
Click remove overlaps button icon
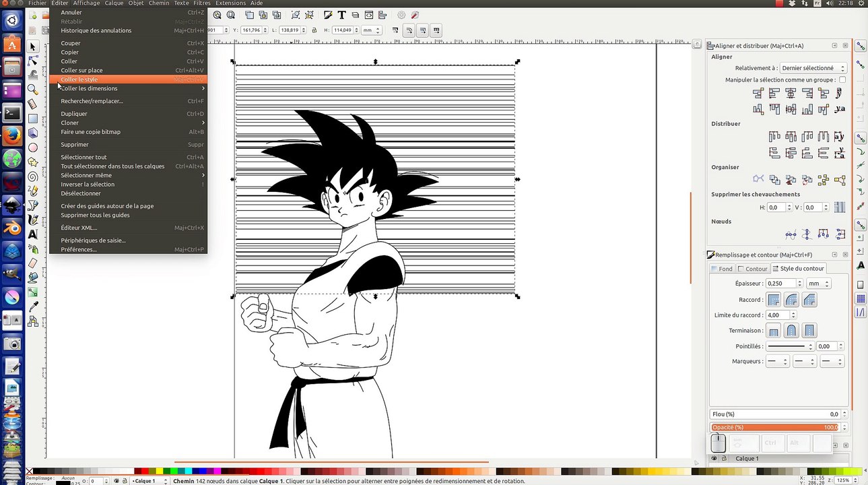point(840,207)
